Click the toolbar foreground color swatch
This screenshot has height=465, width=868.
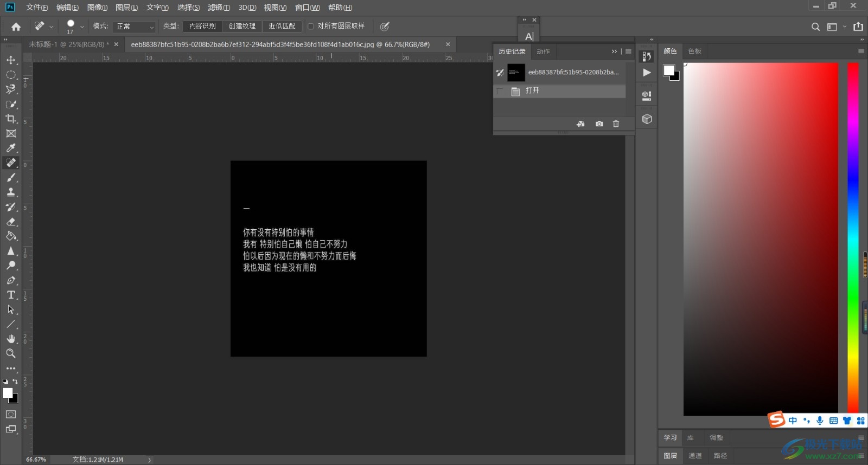click(x=8, y=393)
